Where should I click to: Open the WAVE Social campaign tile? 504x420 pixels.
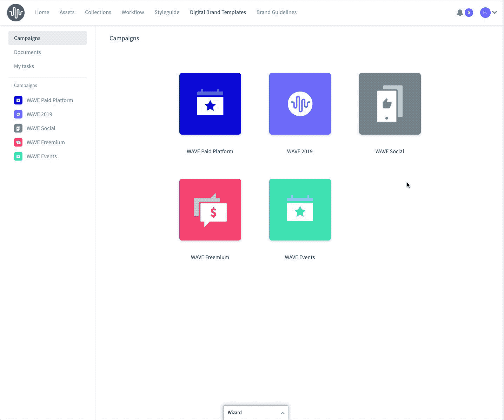390,104
